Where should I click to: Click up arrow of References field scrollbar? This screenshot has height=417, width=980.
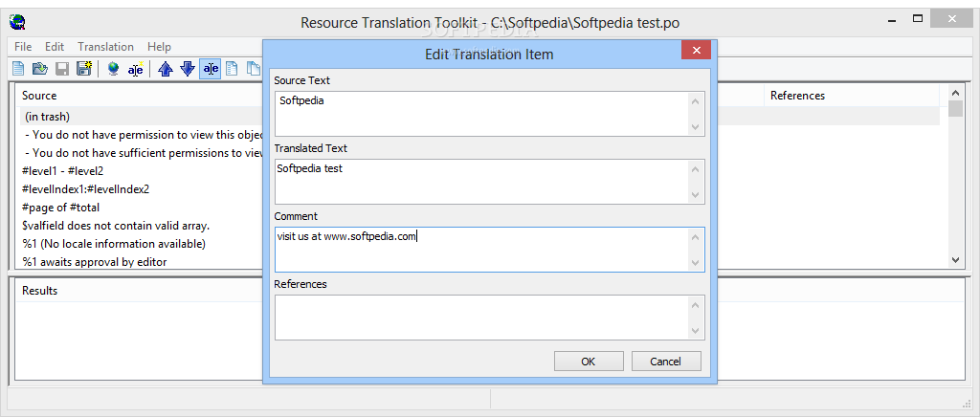[x=696, y=305]
